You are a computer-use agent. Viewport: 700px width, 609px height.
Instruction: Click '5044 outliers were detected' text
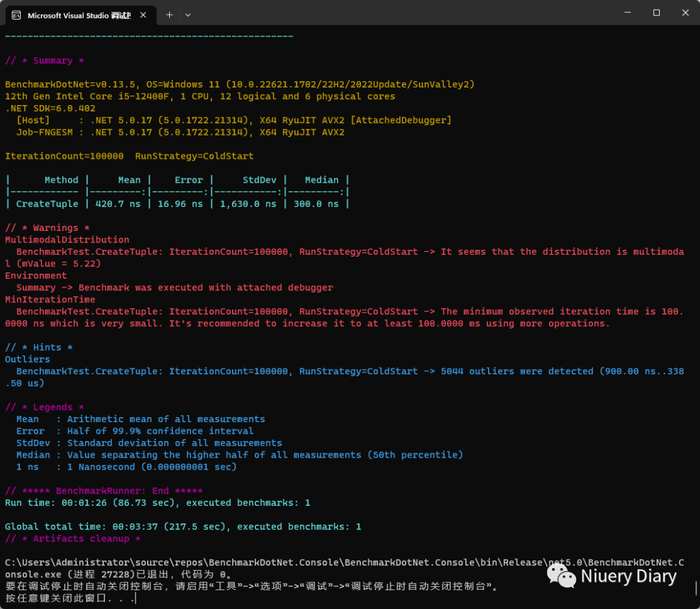point(517,371)
